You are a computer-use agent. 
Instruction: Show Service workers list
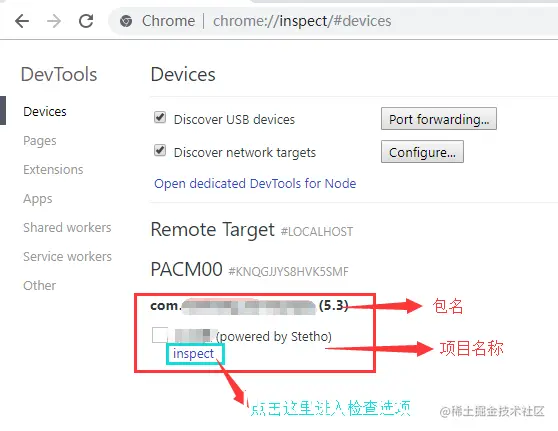click(67, 256)
